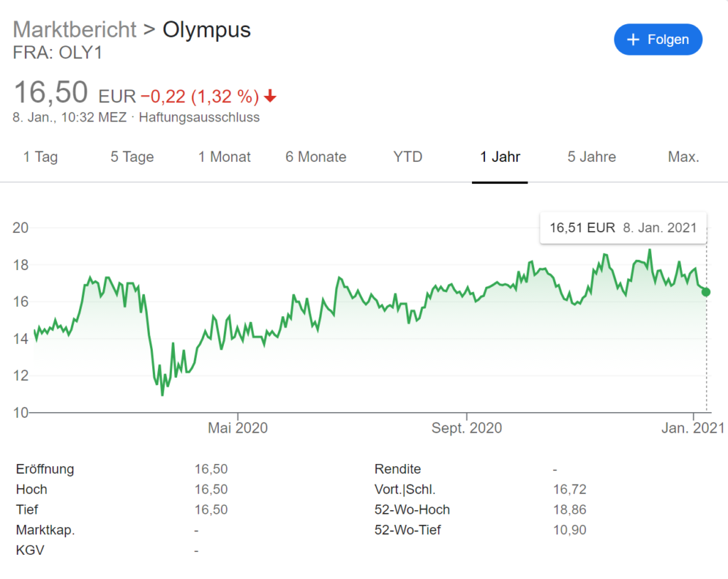The image size is (728, 579).
Task: Click the Mai 2020 axis label
Action: point(237,428)
